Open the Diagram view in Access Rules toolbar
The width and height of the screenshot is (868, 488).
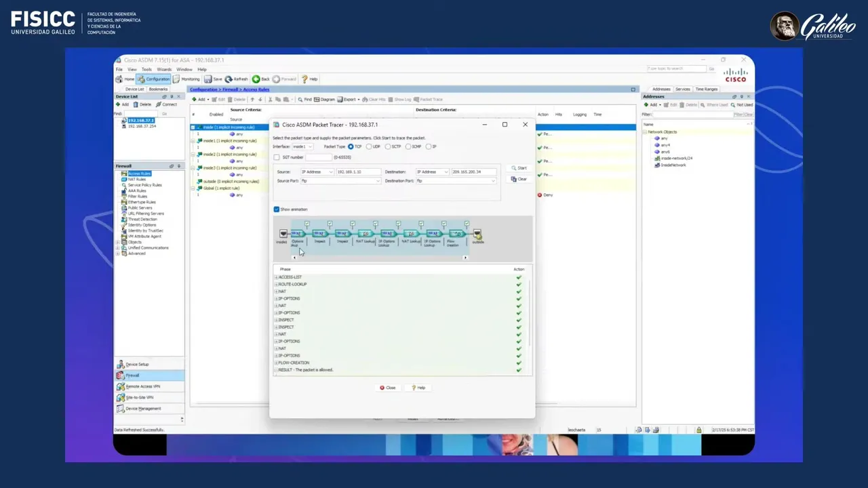[x=325, y=100]
